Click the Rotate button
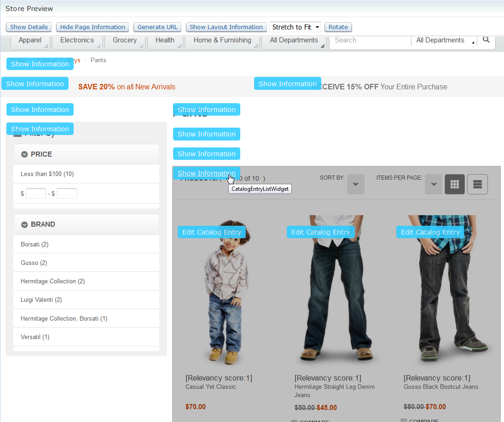Screen dimensions: 504x422 click(x=338, y=27)
